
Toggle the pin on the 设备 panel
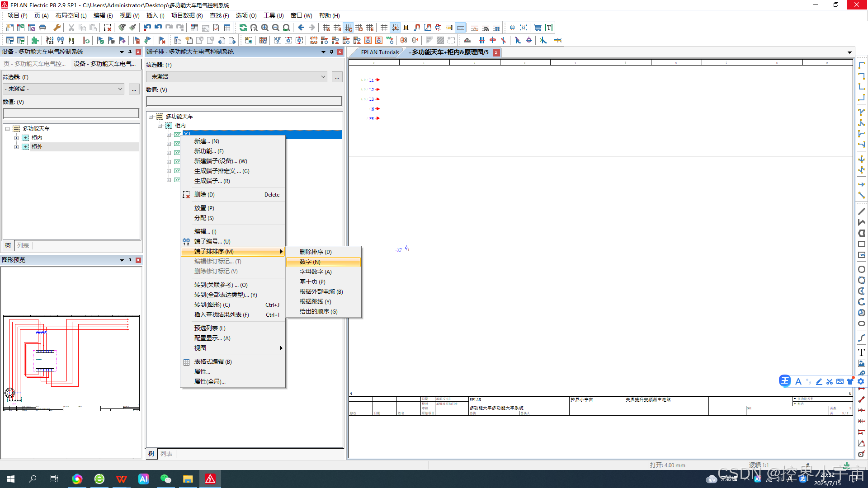tap(130, 52)
